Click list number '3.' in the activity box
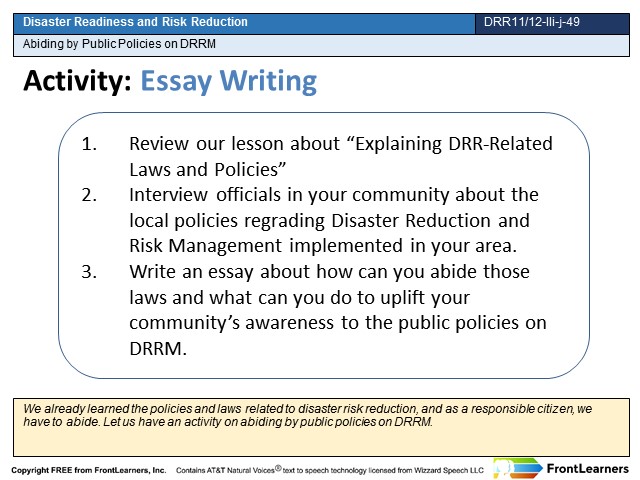This screenshot has width=640, height=480. pyautogui.click(x=89, y=272)
